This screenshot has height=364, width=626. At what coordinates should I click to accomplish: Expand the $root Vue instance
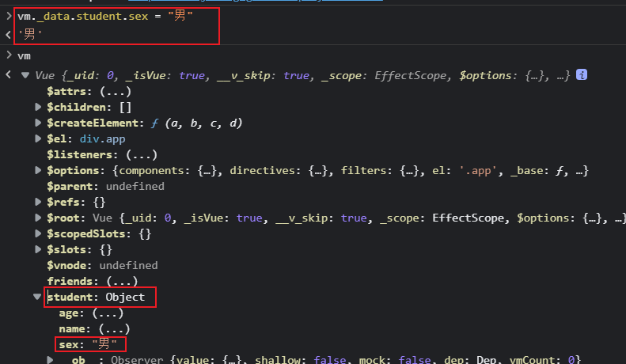coord(39,218)
